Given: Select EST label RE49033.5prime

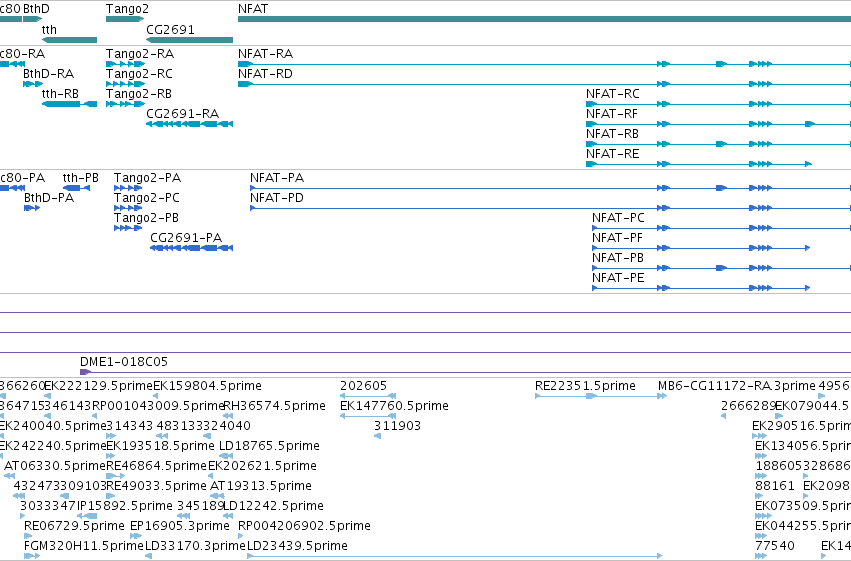Looking at the screenshot, I should click(156, 486).
